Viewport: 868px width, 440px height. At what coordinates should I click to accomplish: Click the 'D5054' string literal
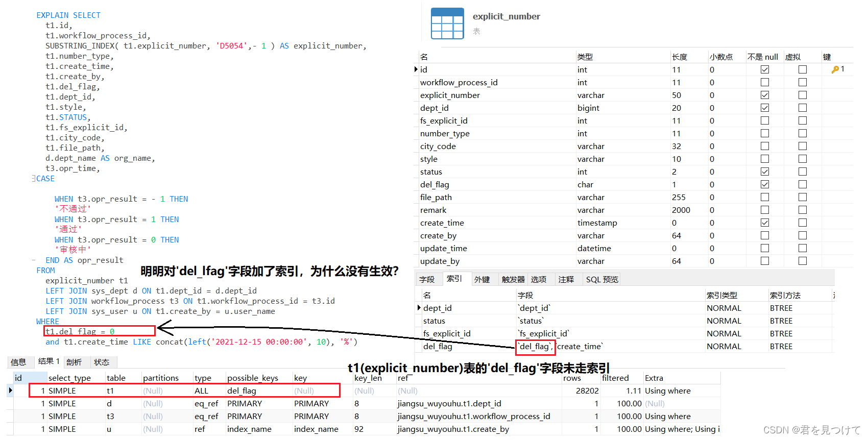click(x=232, y=46)
